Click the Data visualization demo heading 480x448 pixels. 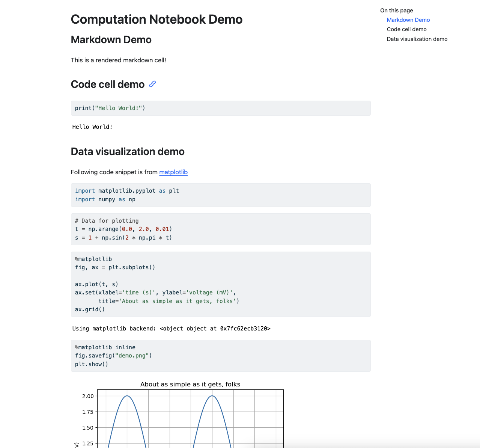(x=128, y=152)
